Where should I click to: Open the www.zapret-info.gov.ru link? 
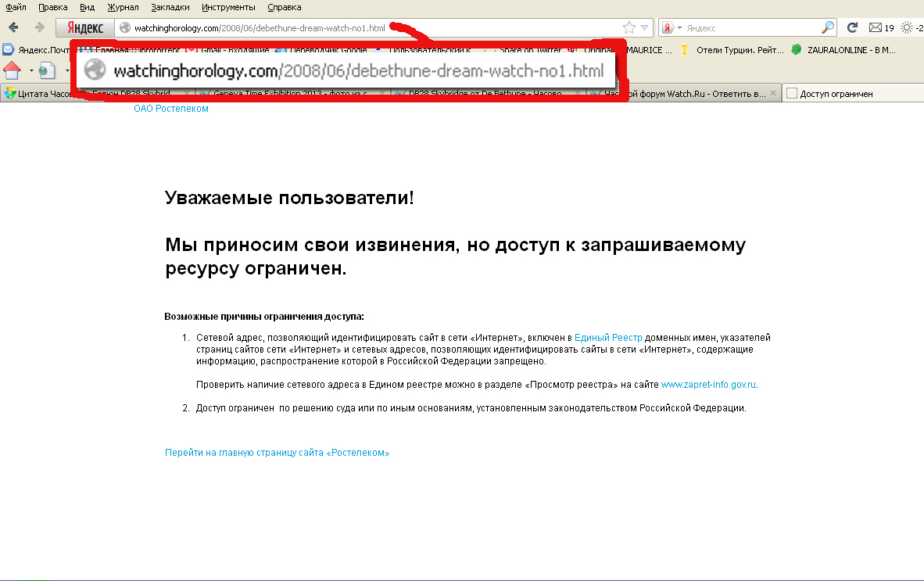[708, 385]
